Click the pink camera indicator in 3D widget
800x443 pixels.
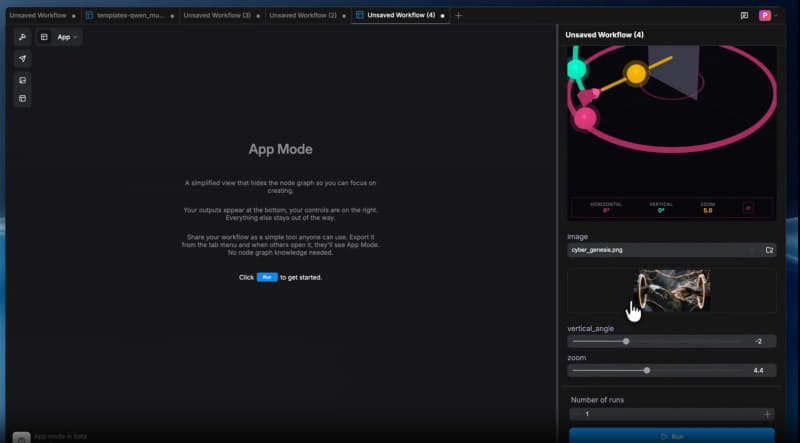tap(588, 95)
